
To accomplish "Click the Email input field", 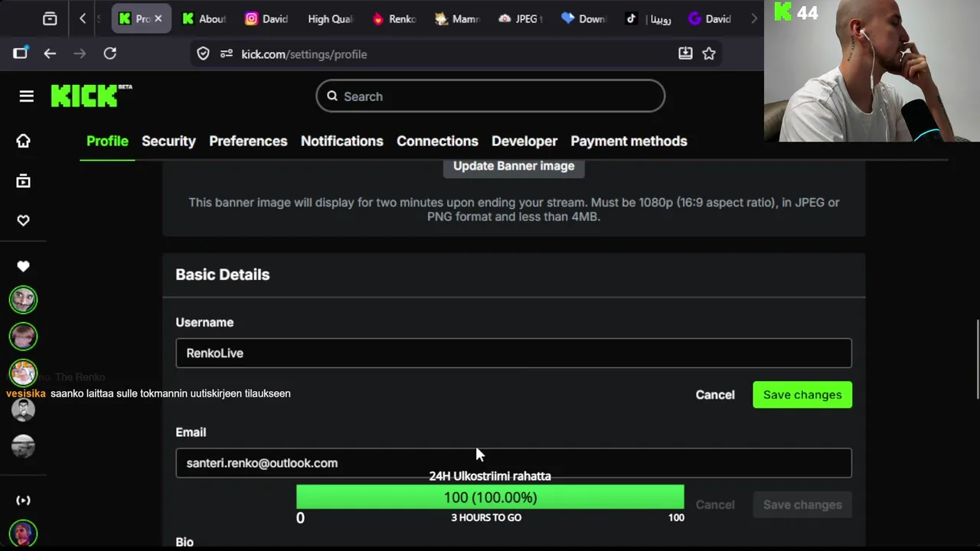I will (x=514, y=463).
